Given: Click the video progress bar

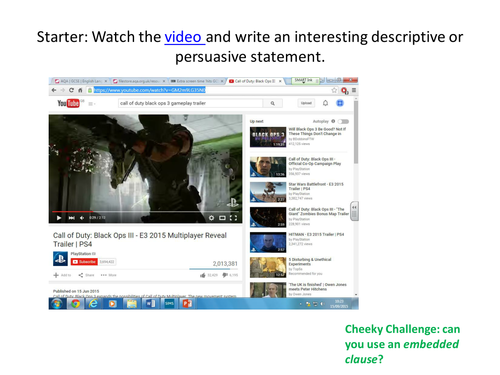Looking at the screenshot, I should point(145,211).
